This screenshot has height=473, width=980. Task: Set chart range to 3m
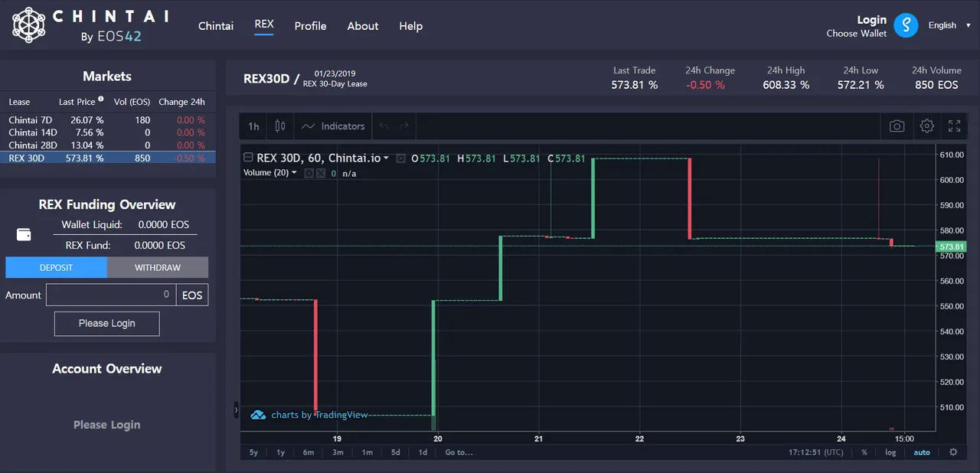point(338,452)
